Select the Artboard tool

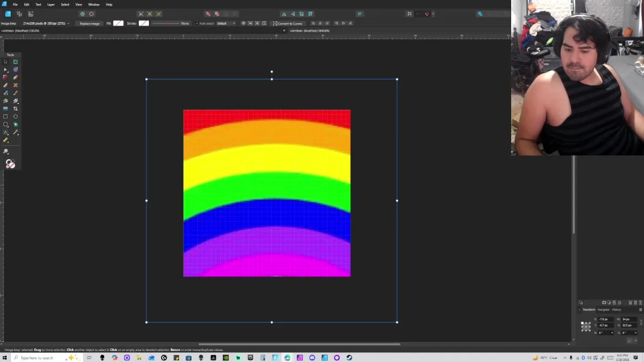click(x=16, y=62)
